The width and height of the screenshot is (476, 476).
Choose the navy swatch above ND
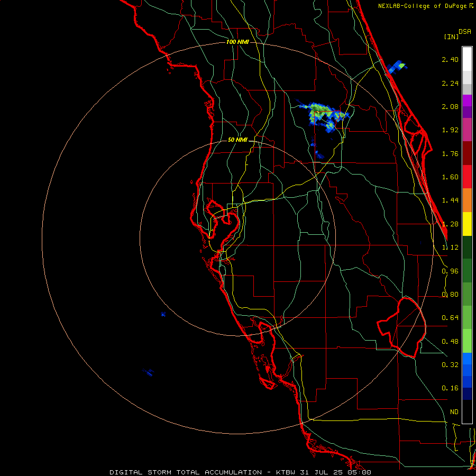467,394
